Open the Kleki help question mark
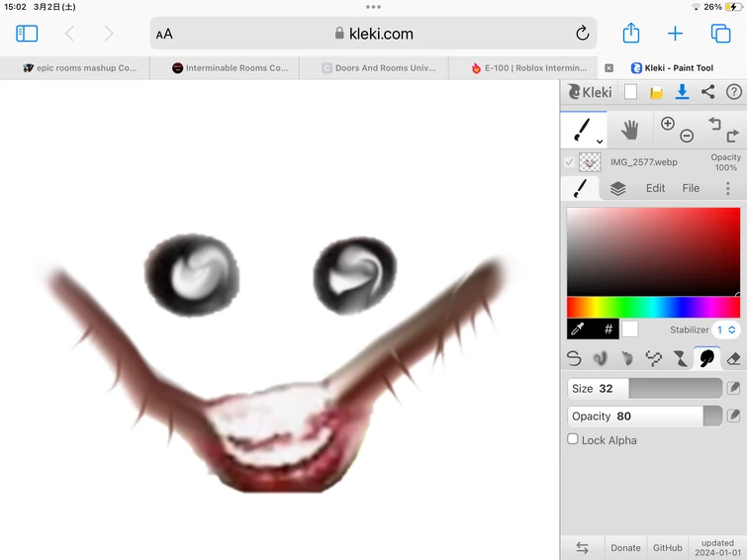747x560 pixels. (x=733, y=92)
